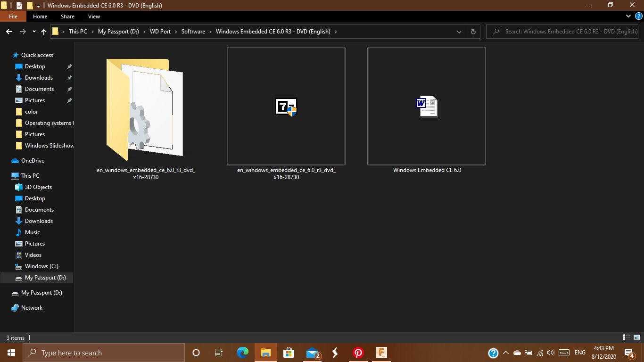Click 'WD Port' breadcrumb in address bar
This screenshot has width=644, height=362.
(160, 32)
